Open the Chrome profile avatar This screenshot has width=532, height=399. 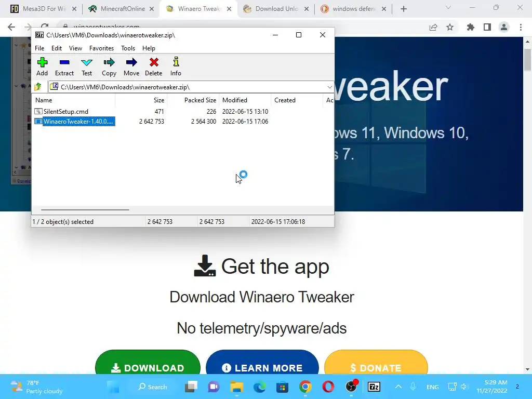coord(504,27)
